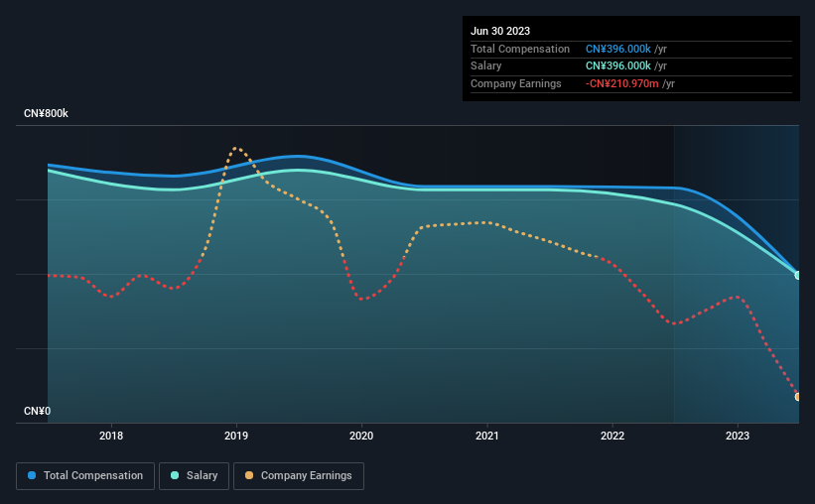Screen dimensions: 815x504
Task: Click the teal Salary legend dot
Action: (x=175, y=475)
